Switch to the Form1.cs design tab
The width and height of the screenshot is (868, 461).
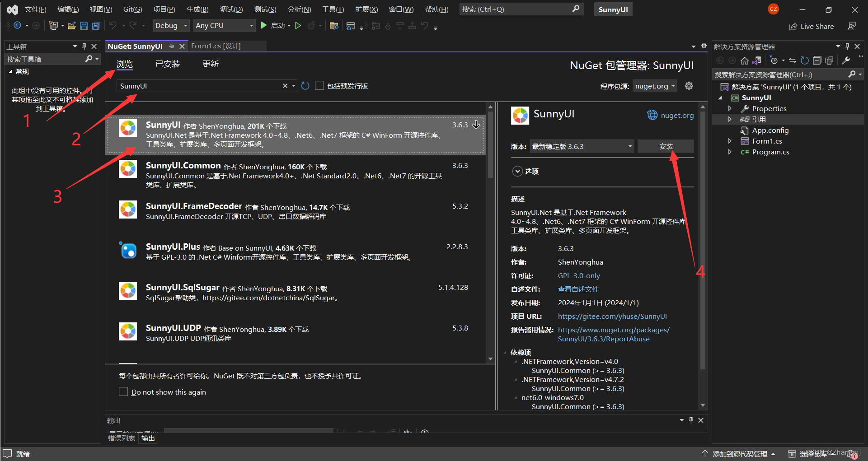tap(216, 46)
